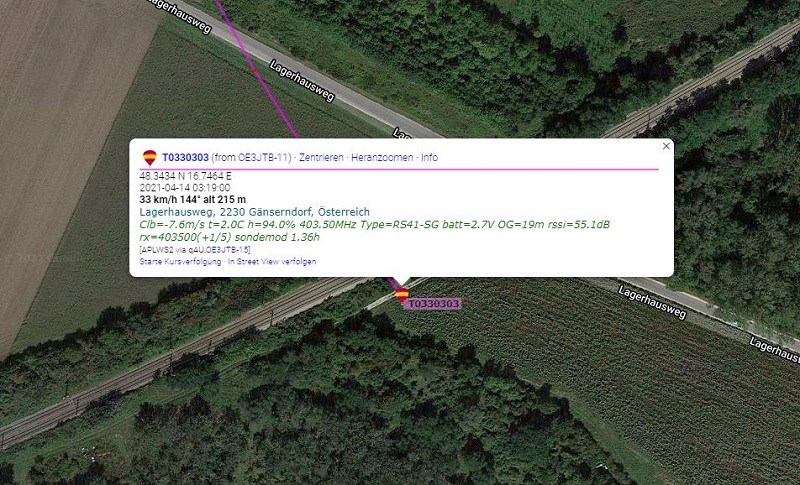Click Heranzoomen to zoom in

[382, 158]
